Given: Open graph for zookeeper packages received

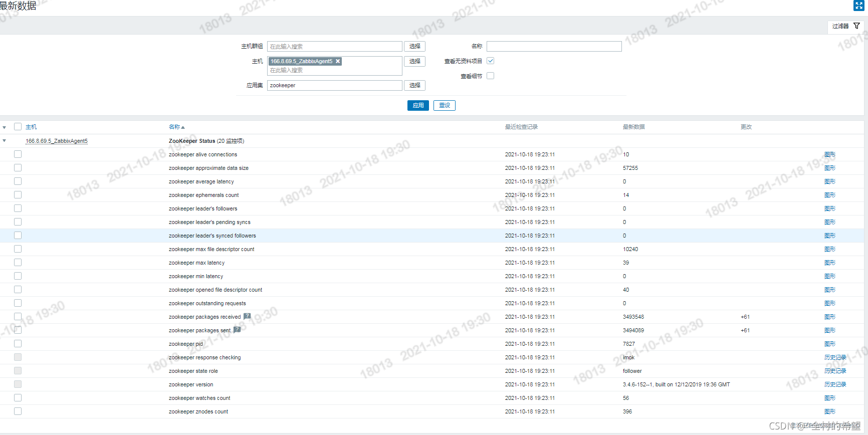Looking at the screenshot, I should [x=830, y=317].
